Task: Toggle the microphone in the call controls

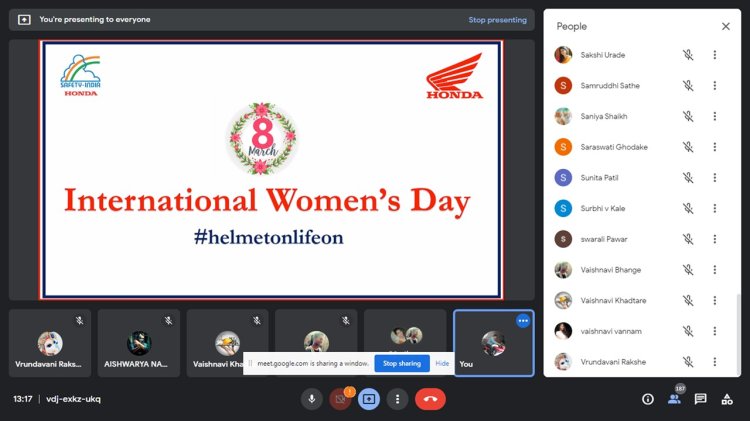Action: point(312,399)
